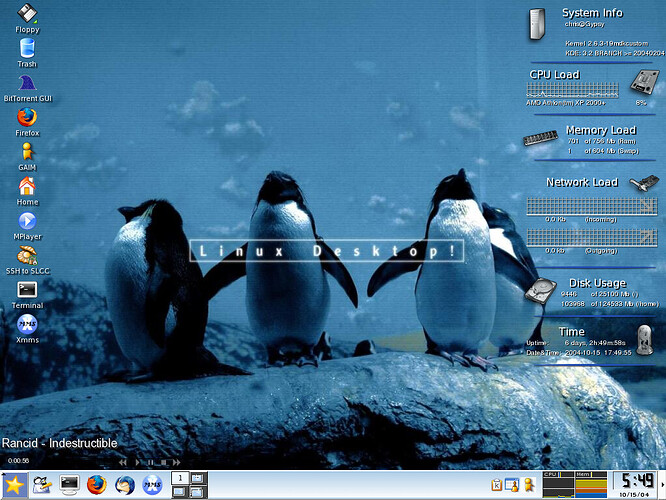This screenshot has height=500, width=666.
Task: Launch the terminal from the panel monitor icon
Action: point(70,485)
